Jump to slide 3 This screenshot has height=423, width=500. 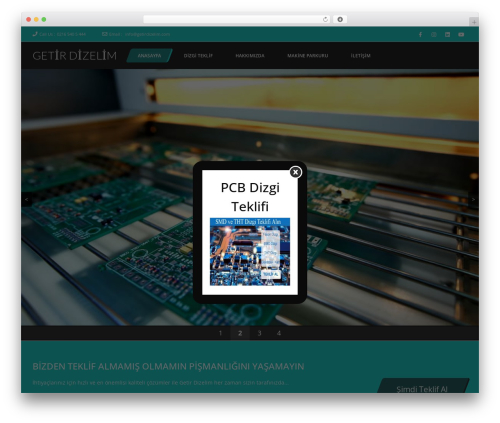pyautogui.click(x=259, y=333)
